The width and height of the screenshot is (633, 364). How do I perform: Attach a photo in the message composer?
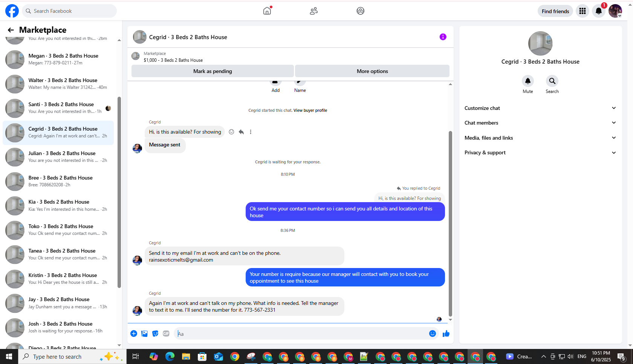point(144,334)
